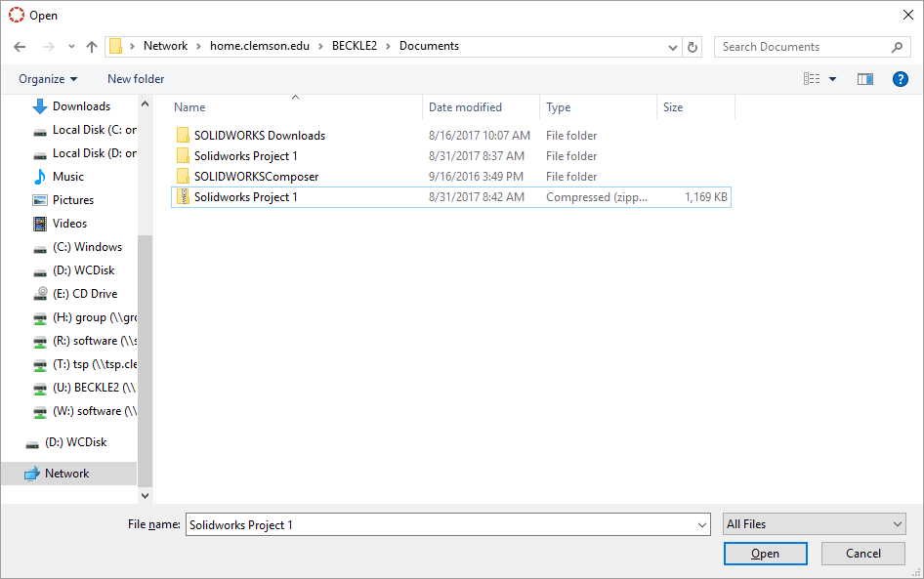
Task: Go up one folder level
Action: click(x=92, y=47)
